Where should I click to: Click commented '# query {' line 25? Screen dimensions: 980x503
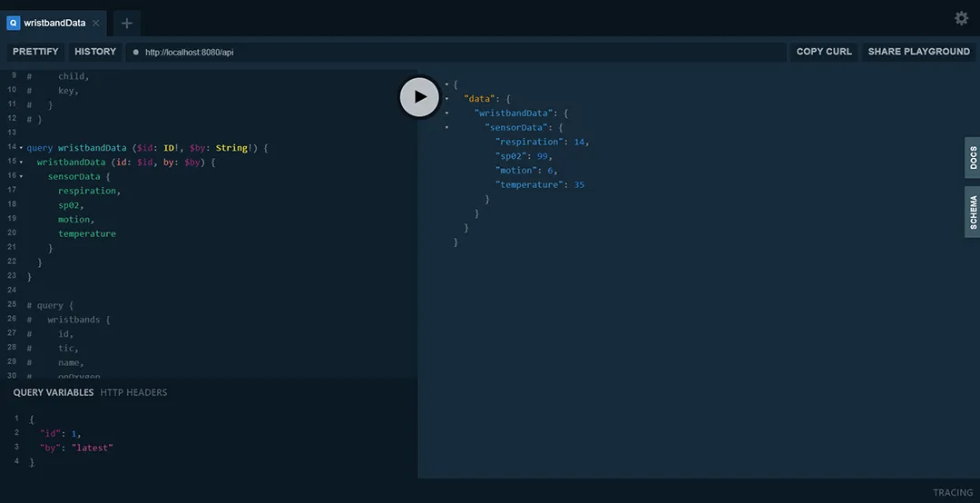tap(50, 305)
